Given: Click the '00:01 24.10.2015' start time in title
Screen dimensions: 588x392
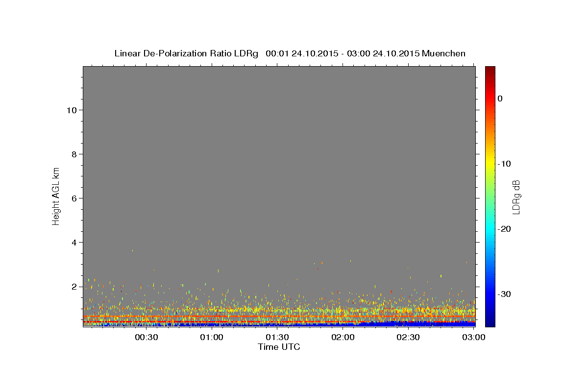Looking at the screenshot, I should click(x=301, y=53).
